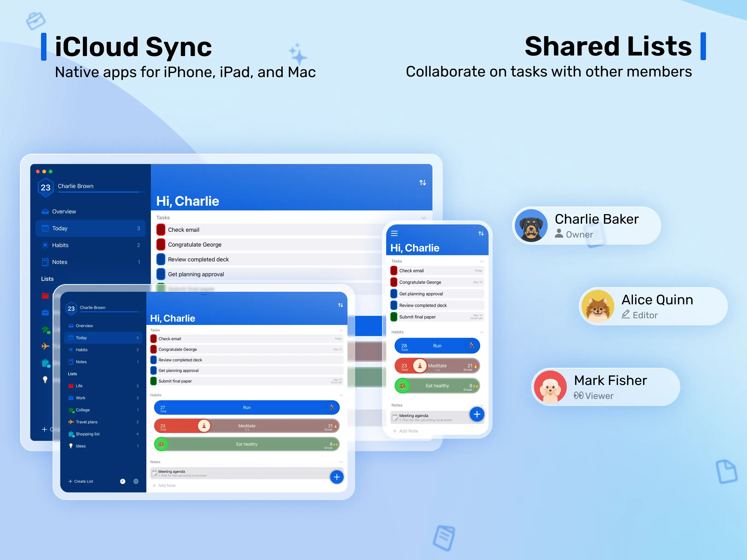The image size is (747, 560).
Task: Click the sort arrows in the Mac window header
Action: click(x=422, y=183)
